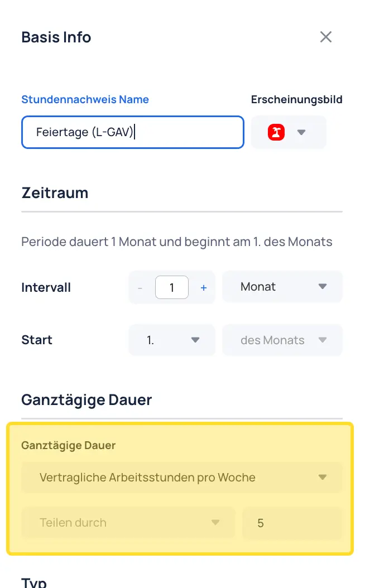Decrease the Intervall value with the minus button

[x=140, y=288]
